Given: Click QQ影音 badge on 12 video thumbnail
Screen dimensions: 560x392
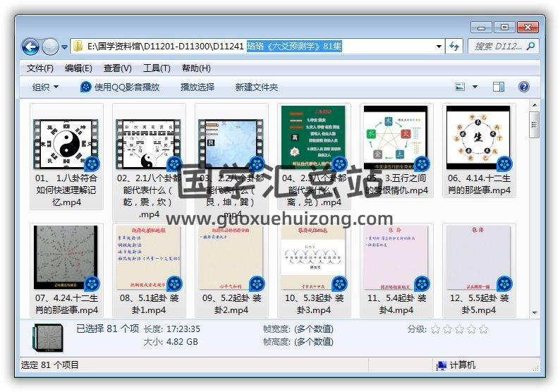Looking at the screenshot, I should coord(504,284).
